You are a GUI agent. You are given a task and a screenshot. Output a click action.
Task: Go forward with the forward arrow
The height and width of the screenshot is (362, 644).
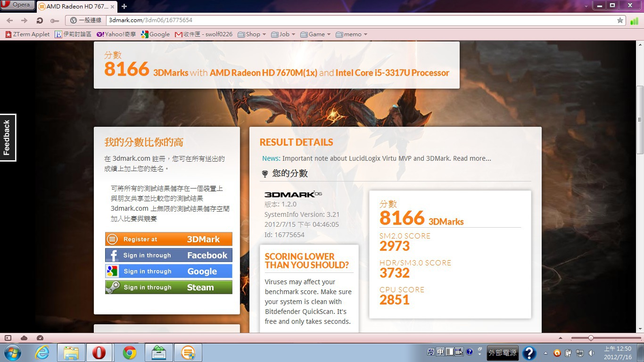point(25,20)
